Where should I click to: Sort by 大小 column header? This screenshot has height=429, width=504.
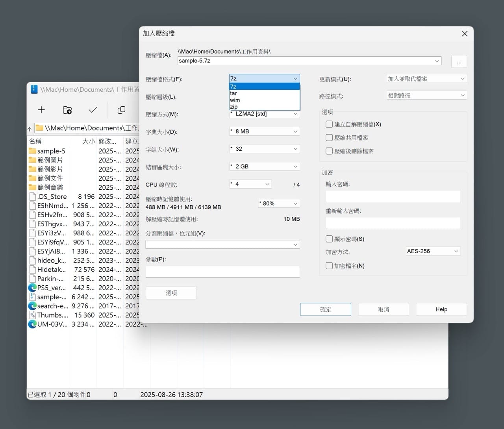coord(83,141)
